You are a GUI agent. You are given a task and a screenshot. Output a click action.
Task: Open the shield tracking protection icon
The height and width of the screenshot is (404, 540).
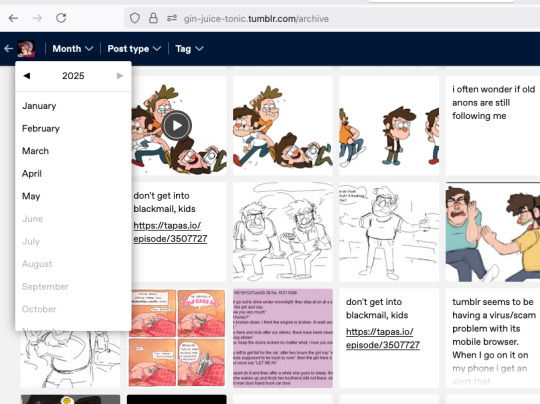pyautogui.click(x=135, y=18)
